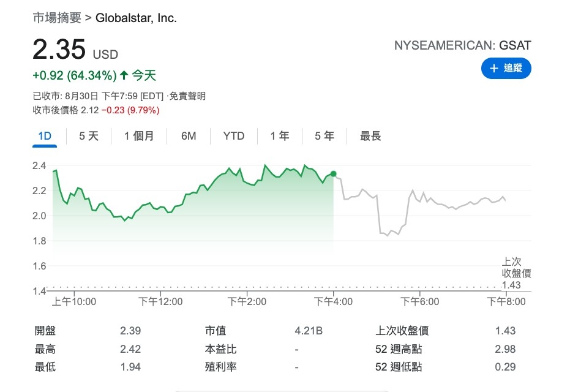Click the green market close marker dot
The image size is (570, 392).
pyautogui.click(x=333, y=174)
